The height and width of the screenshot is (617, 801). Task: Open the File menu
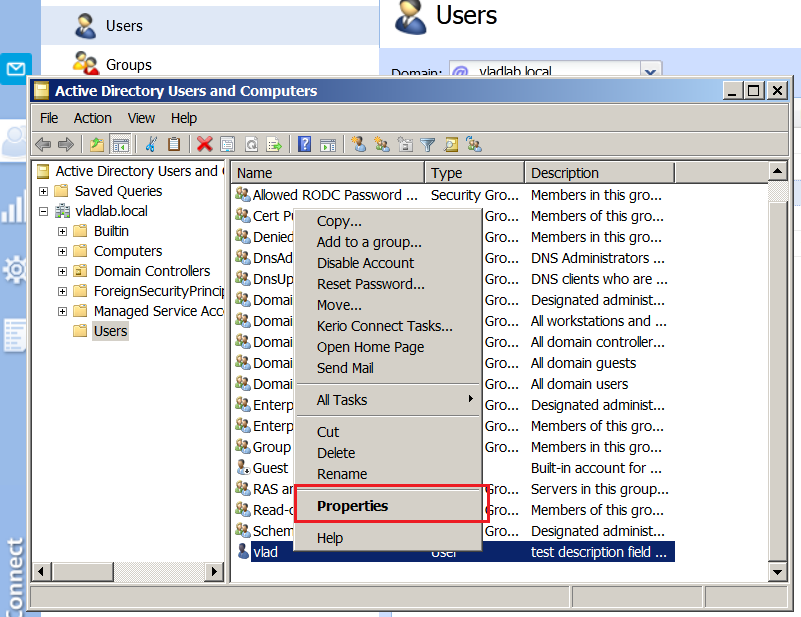pos(49,118)
